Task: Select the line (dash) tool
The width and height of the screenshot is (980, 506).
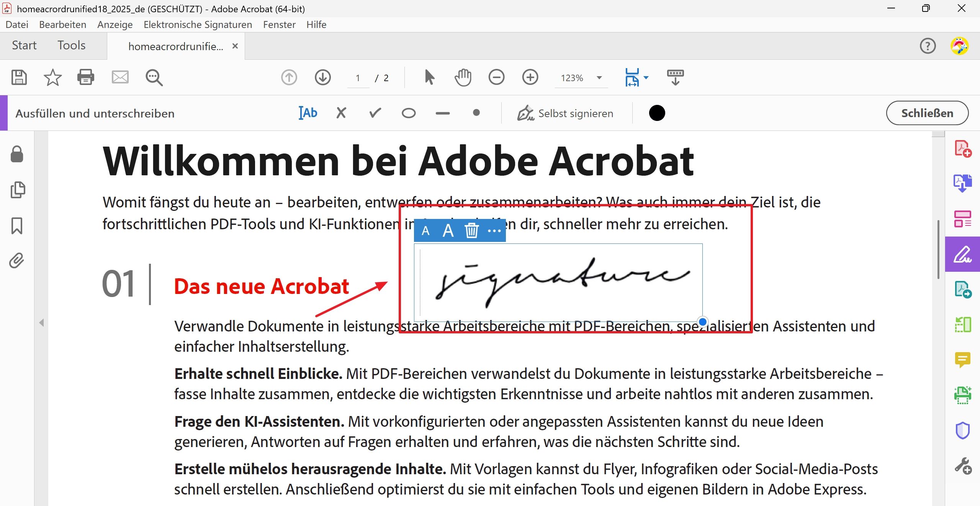Action: pyautogui.click(x=443, y=113)
